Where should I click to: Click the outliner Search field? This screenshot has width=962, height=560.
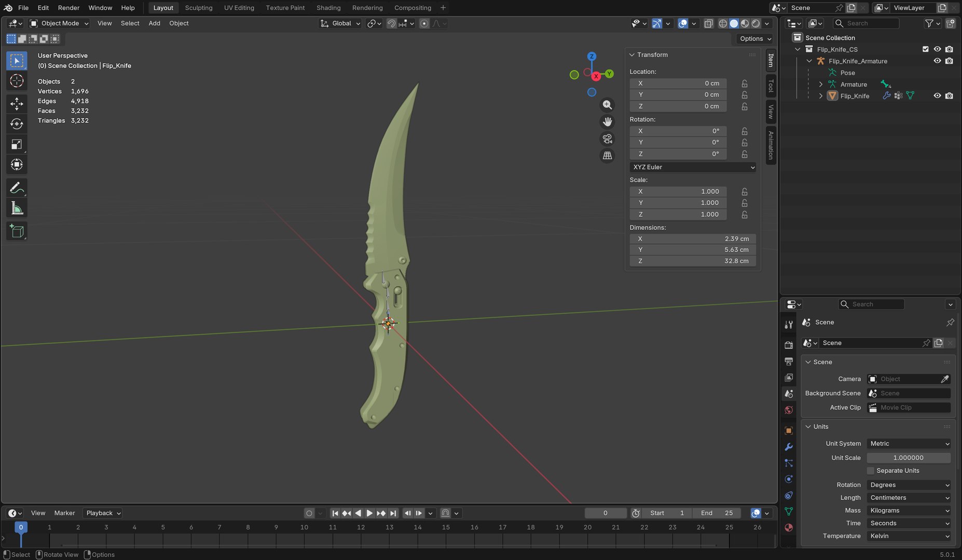tap(866, 23)
